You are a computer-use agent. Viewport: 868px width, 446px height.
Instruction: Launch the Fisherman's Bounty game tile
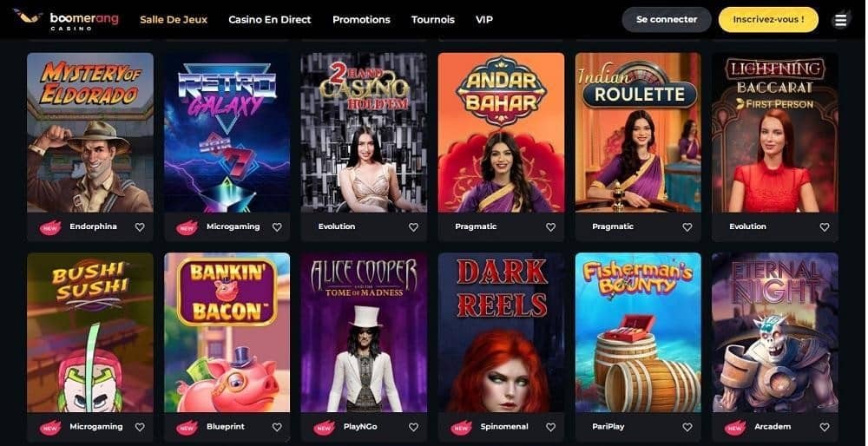click(x=638, y=332)
